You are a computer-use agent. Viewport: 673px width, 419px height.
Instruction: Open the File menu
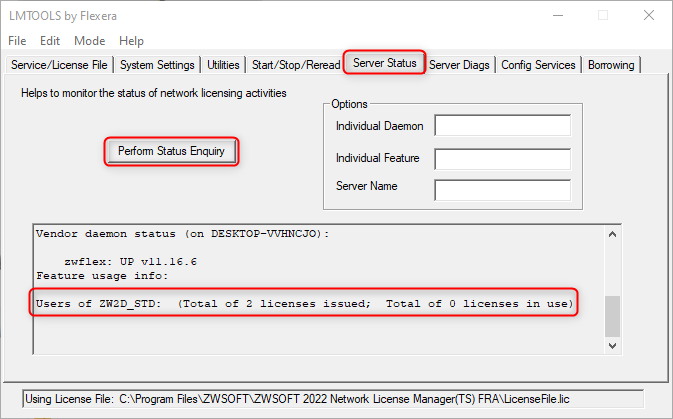click(17, 41)
